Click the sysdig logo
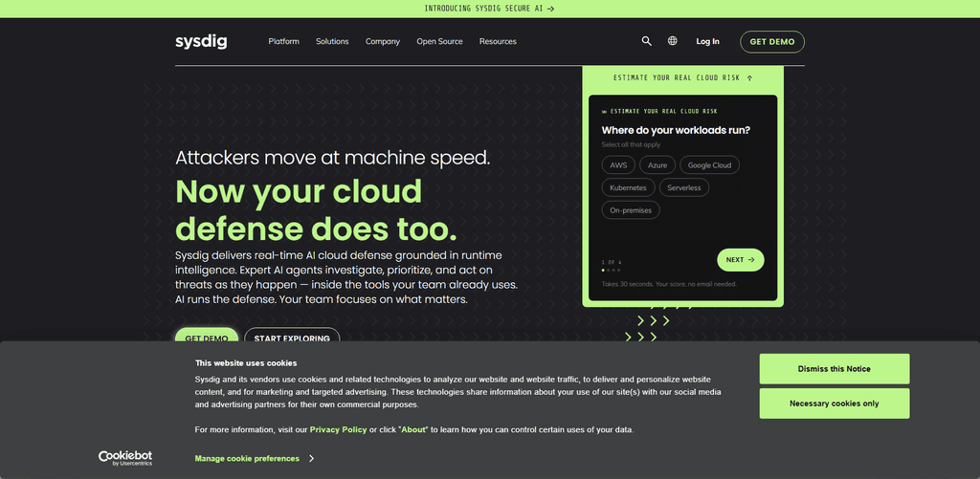Image resolution: width=980 pixels, height=479 pixels. coord(201,42)
